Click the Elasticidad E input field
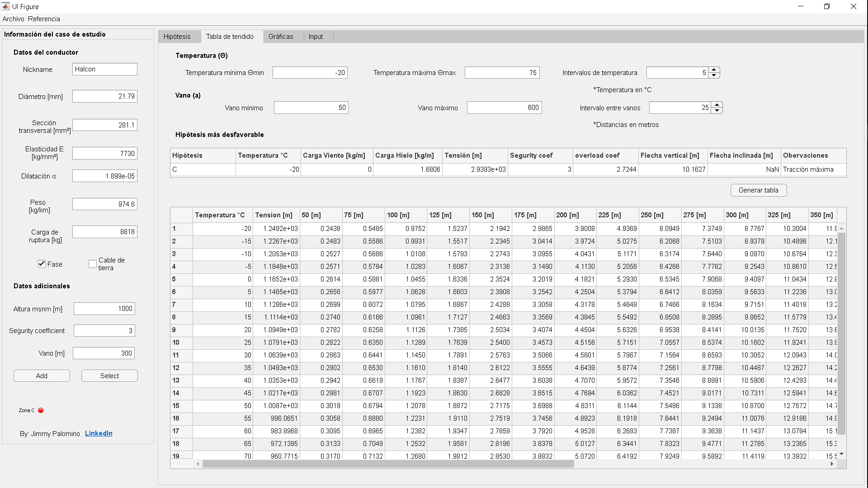Screen dimensions: 868x488 [x=105, y=154]
